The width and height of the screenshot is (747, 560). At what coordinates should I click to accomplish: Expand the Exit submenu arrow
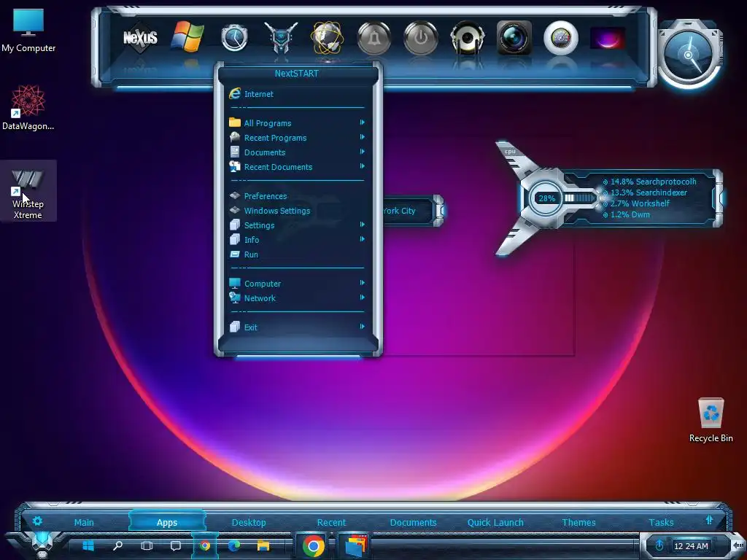point(362,327)
